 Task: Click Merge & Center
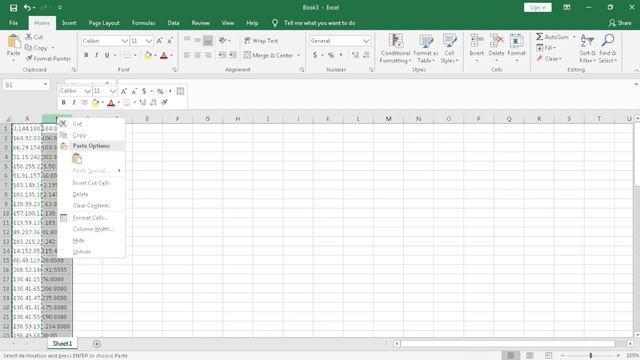pyautogui.click(x=269, y=55)
